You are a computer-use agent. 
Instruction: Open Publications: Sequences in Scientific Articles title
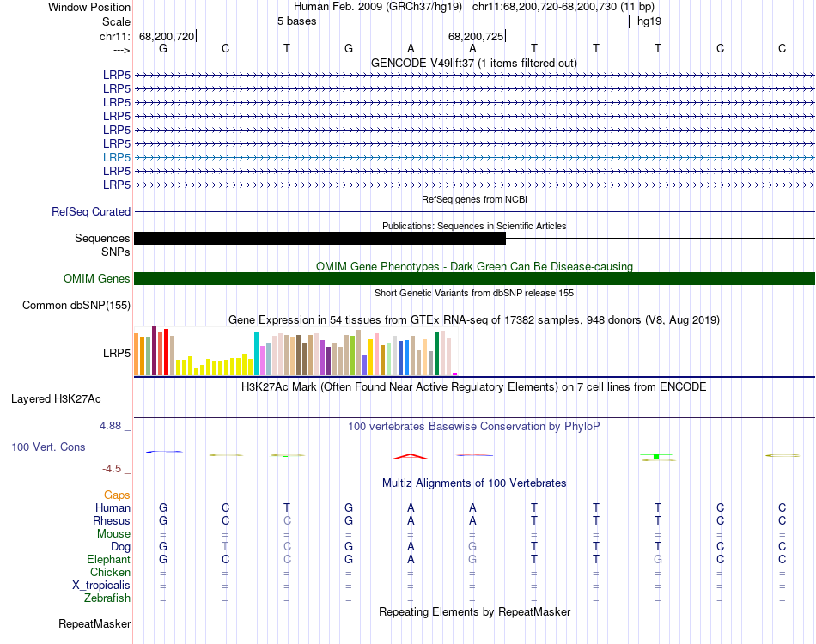coord(474,226)
